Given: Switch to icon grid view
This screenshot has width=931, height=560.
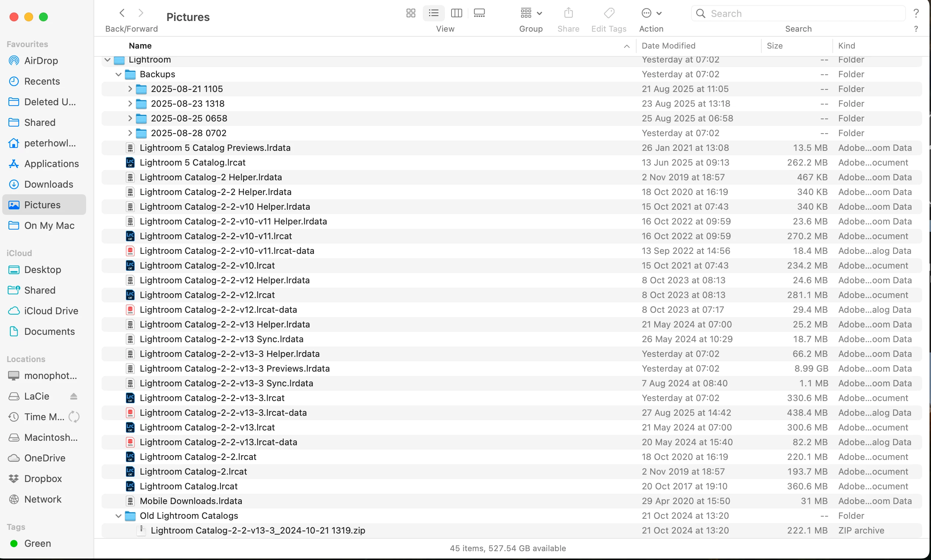Looking at the screenshot, I should coord(411,13).
